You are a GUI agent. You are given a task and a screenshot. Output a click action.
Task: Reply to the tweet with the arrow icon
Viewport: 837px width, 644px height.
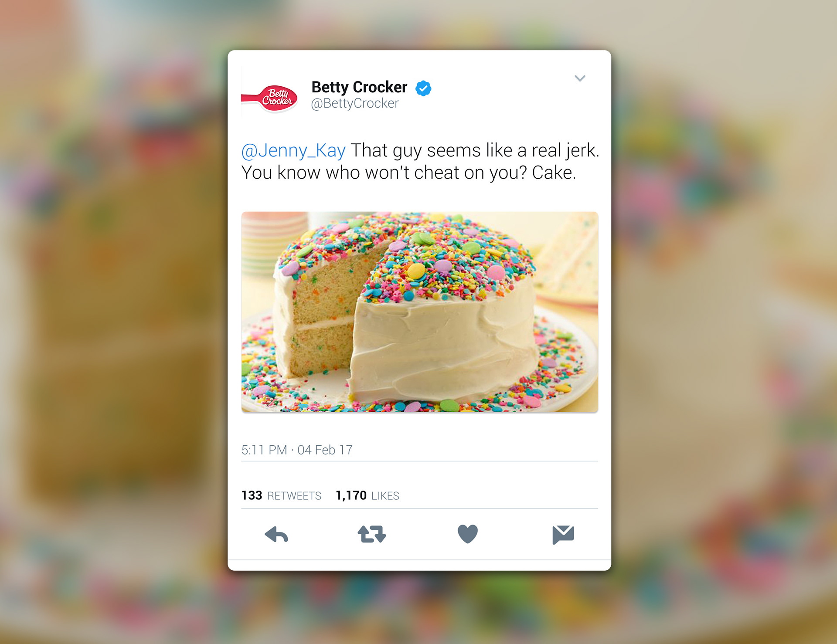tap(276, 534)
